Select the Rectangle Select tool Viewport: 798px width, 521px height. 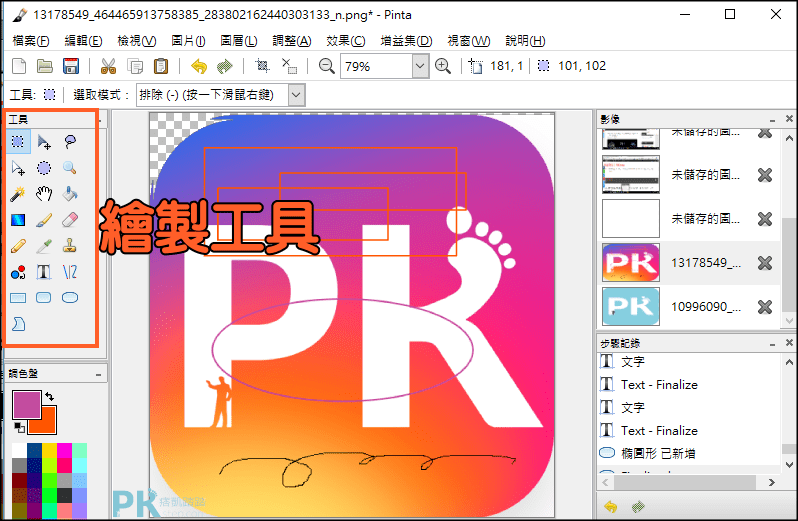(18, 141)
